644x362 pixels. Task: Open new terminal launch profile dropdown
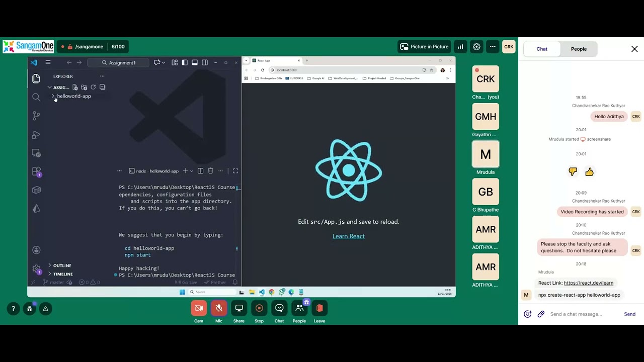point(192,171)
